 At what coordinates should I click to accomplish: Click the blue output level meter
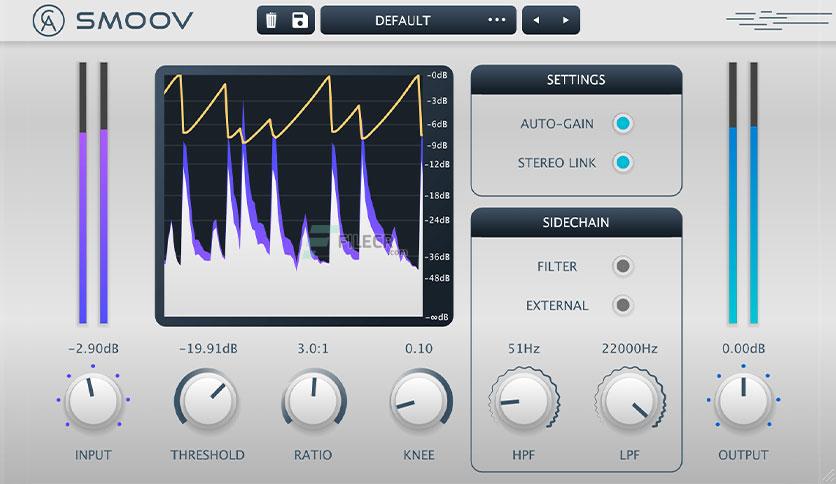click(743, 193)
